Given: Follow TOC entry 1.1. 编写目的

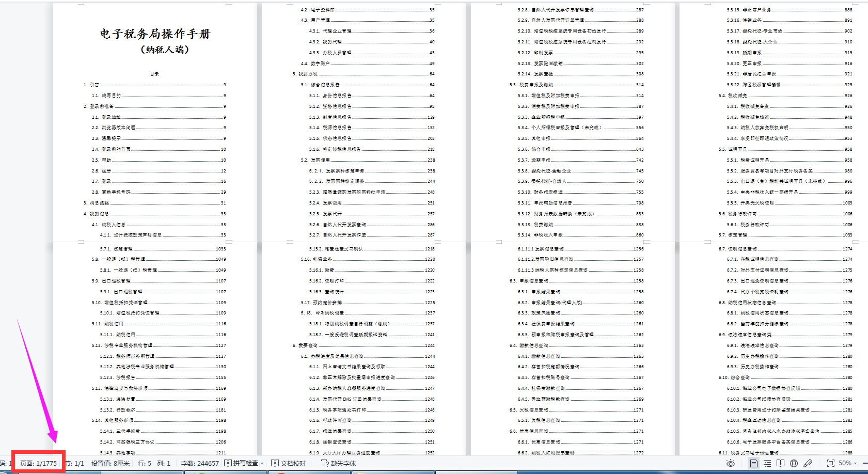Looking at the screenshot, I should 159,96.
